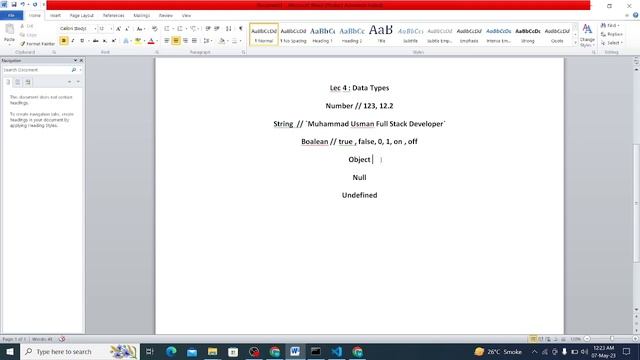Click the Format Painter tool
The width and height of the screenshot is (640, 360).
[38, 44]
